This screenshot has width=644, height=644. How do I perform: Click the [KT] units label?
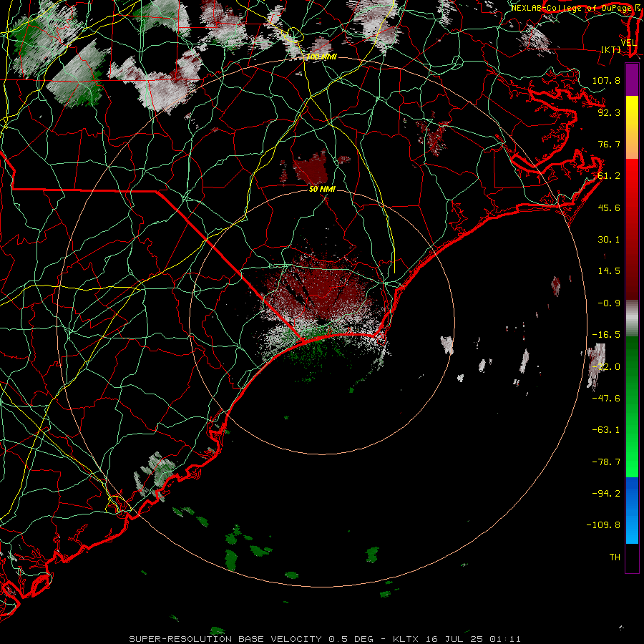(611, 49)
